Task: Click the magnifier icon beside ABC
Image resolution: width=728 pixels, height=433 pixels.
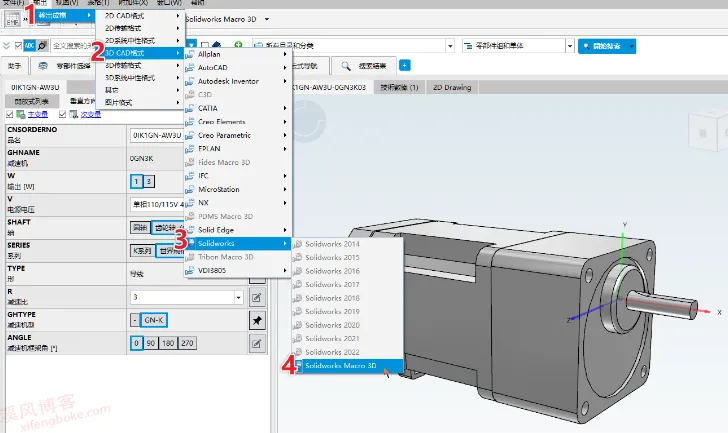Action: [42, 45]
